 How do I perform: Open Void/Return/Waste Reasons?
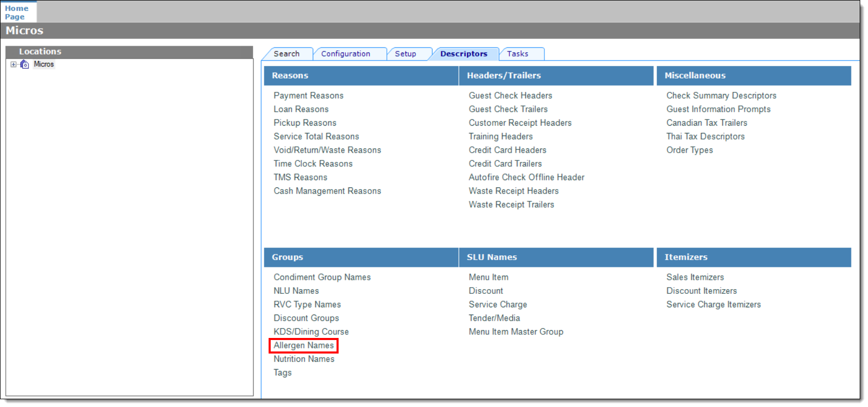327,150
